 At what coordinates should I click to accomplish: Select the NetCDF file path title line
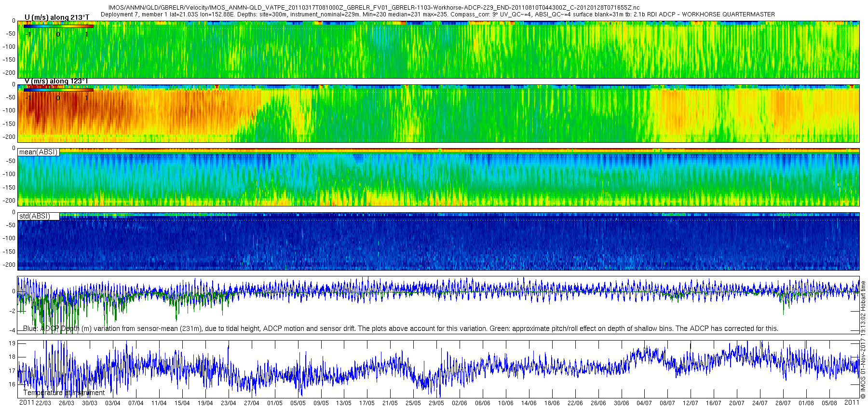pyautogui.click(x=374, y=8)
